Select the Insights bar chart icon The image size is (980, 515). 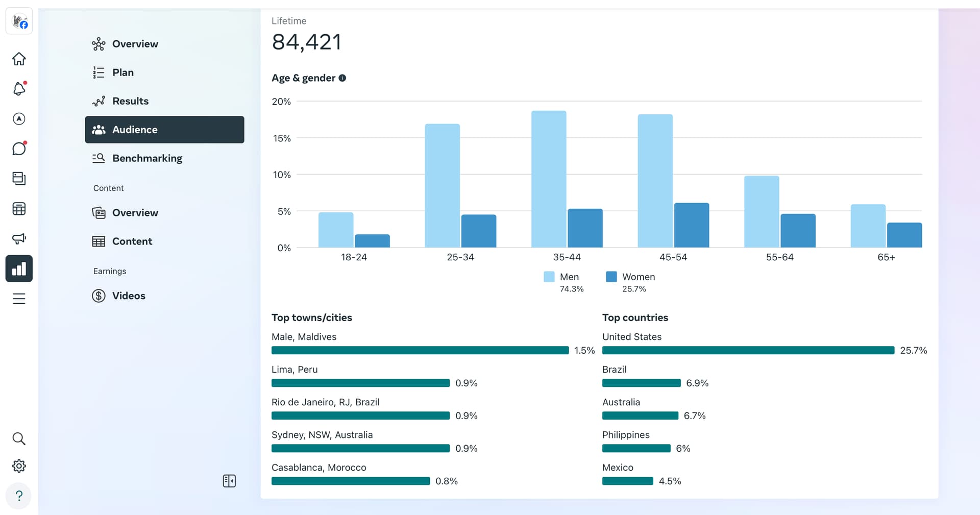click(x=19, y=268)
